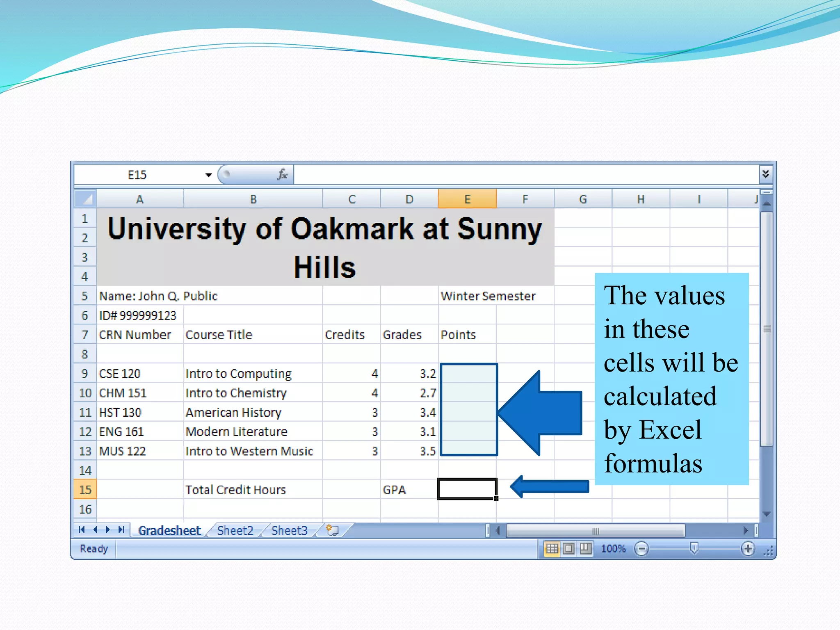Click the zoom slider thumb

click(694, 548)
